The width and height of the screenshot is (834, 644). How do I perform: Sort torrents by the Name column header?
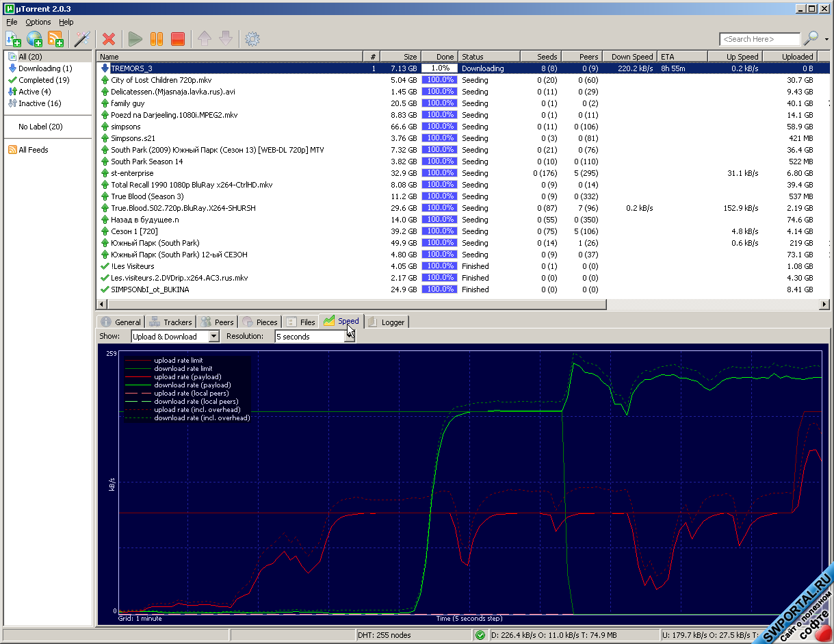(229, 57)
